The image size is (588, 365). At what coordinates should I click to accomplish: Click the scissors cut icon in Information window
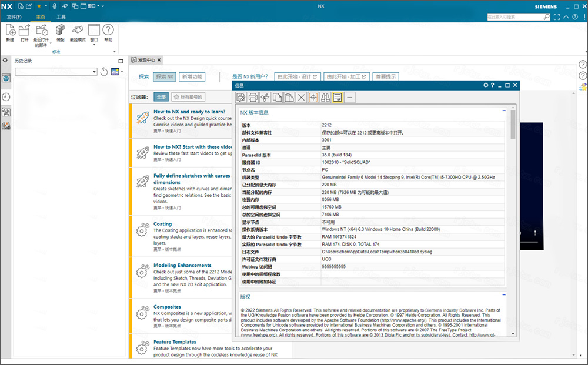265,98
